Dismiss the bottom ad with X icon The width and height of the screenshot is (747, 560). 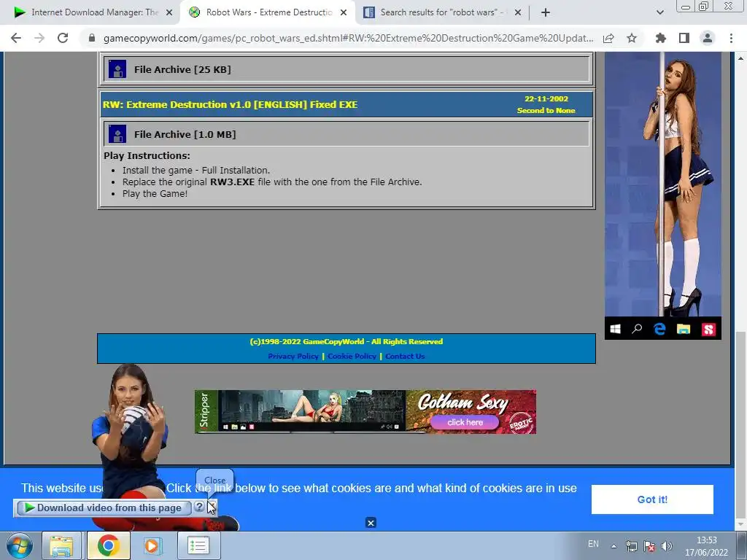point(371,523)
